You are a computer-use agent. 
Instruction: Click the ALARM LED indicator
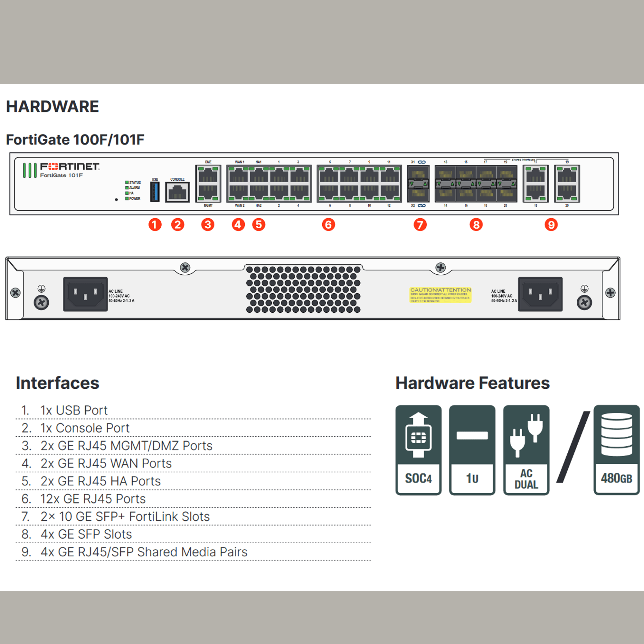click(x=127, y=188)
